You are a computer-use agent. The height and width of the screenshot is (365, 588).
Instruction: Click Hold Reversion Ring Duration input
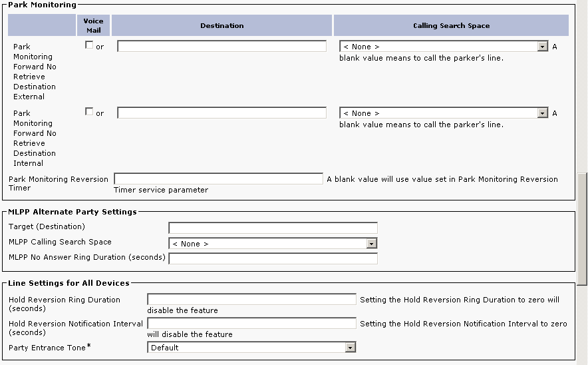pyautogui.click(x=251, y=300)
